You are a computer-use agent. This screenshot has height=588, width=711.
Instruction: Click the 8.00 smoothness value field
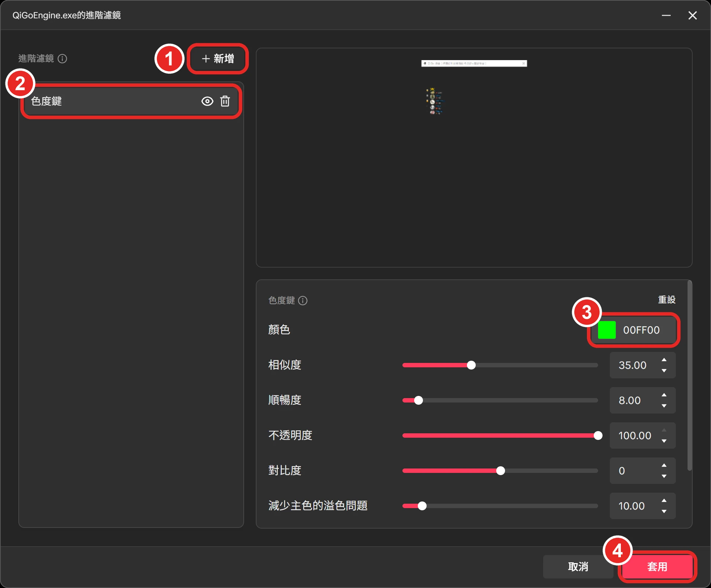coord(642,400)
